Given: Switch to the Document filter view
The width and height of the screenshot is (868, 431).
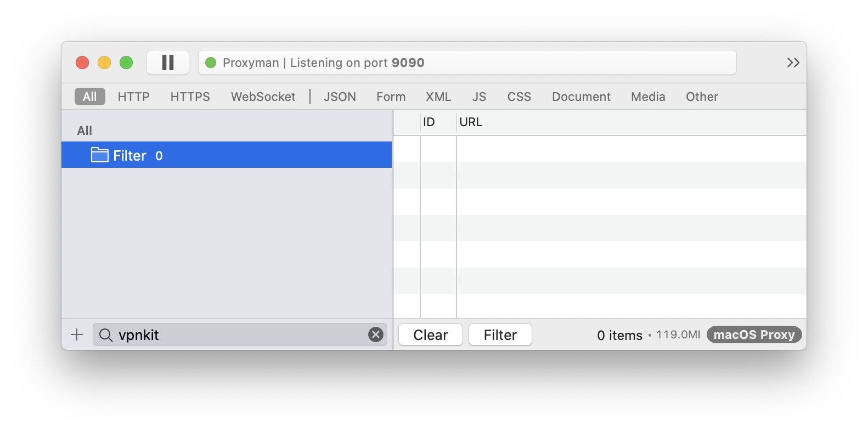Looking at the screenshot, I should click(x=580, y=97).
